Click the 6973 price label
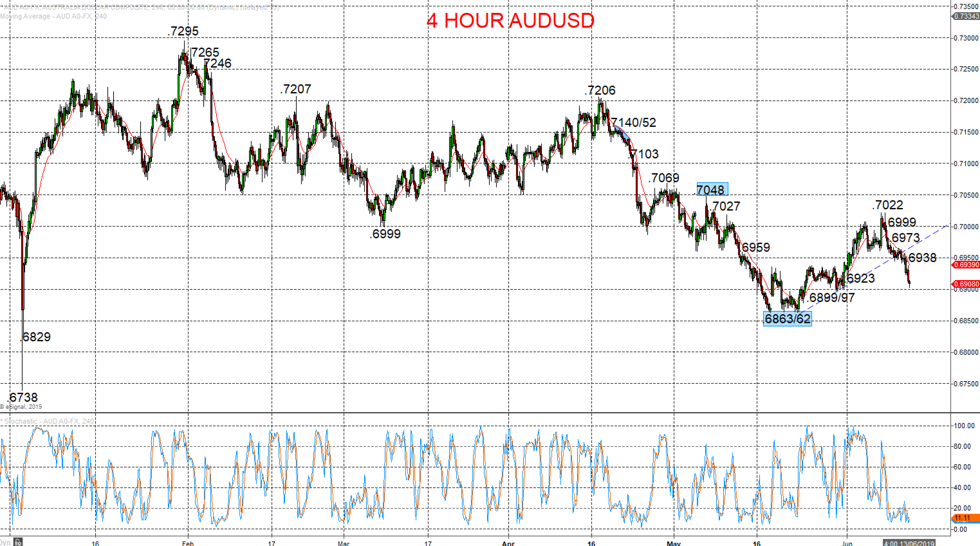The width and height of the screenshot is (980, 546). [x=906, y=238]
